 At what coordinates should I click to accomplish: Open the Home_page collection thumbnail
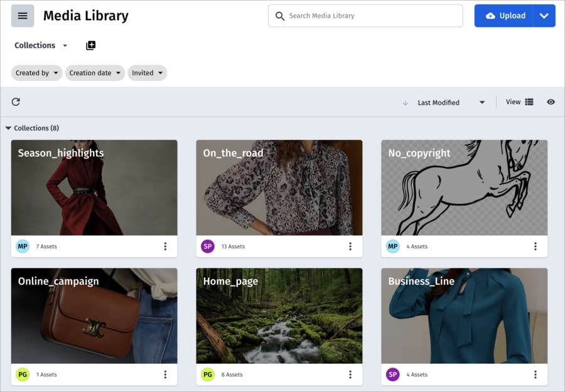pos(279,315)
